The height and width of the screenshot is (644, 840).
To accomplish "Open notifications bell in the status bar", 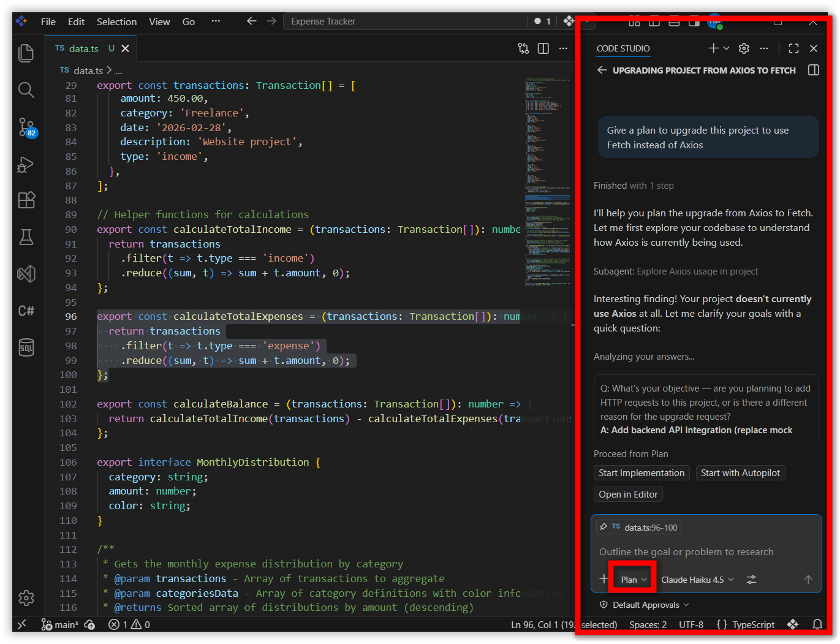I will click(817, 624).
